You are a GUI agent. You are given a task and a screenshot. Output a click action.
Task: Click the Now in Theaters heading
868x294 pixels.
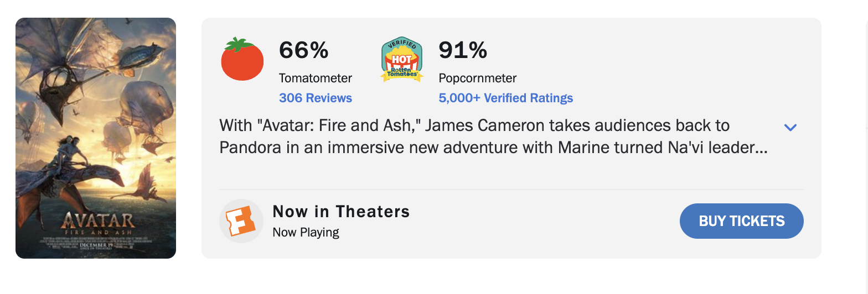coord(341,212)
